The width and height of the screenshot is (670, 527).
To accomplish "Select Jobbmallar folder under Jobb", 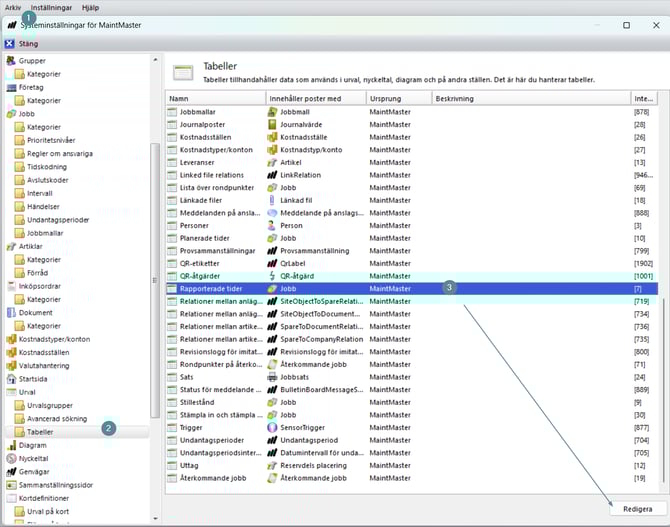I will [x=46, y=232].
